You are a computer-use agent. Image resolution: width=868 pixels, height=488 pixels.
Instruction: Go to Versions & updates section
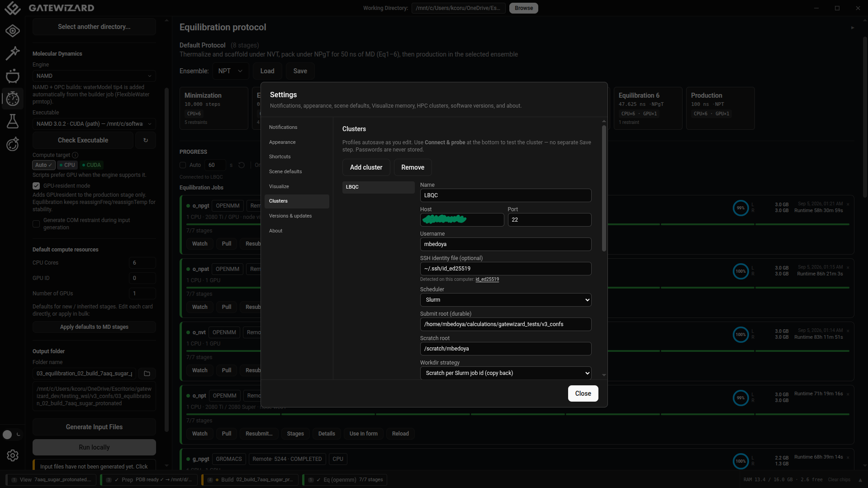(x=297, y=216)
